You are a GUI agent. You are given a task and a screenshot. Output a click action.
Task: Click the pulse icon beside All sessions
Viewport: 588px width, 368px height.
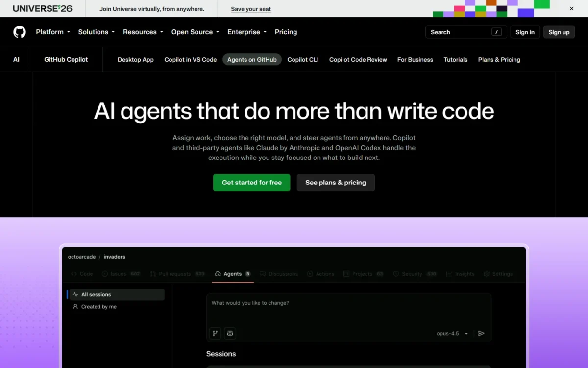pos(75,295)
